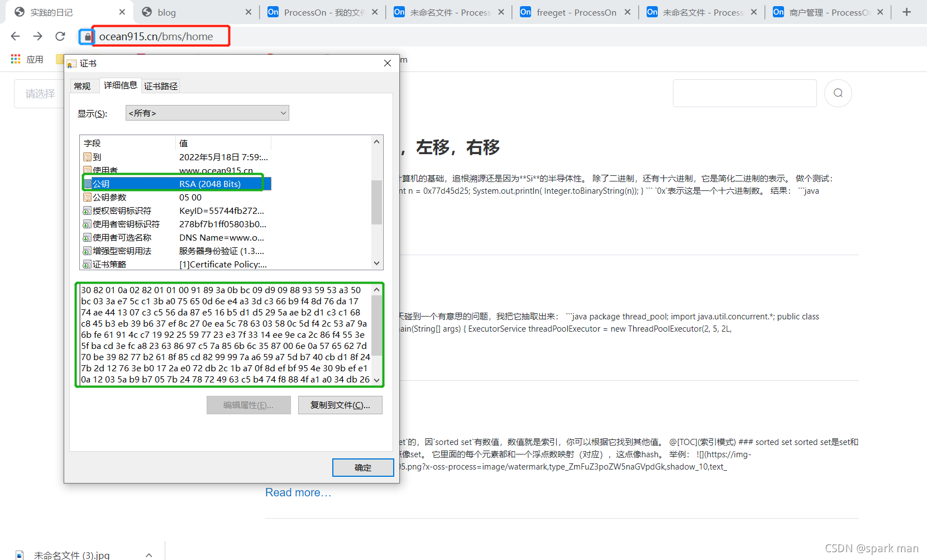Viewport: 927px width, 560px height.
Task: Close the certificate dialog with X
Action: click(387, 63)
